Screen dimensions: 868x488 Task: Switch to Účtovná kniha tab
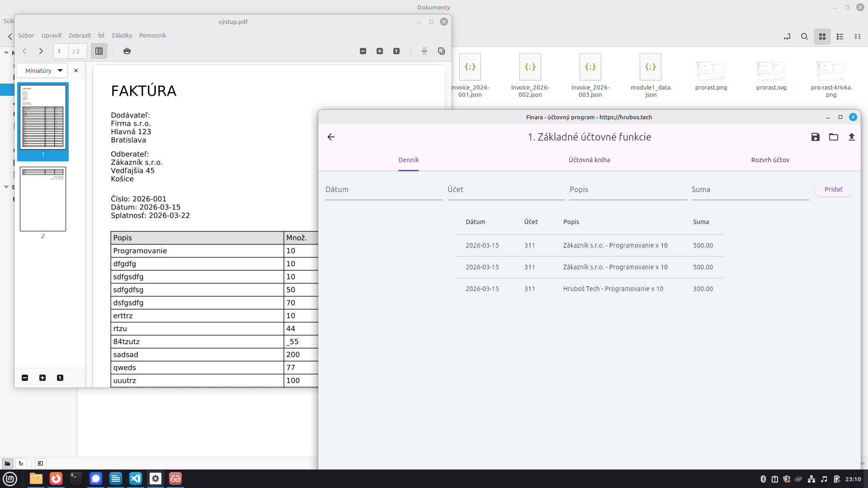point(589,160)
